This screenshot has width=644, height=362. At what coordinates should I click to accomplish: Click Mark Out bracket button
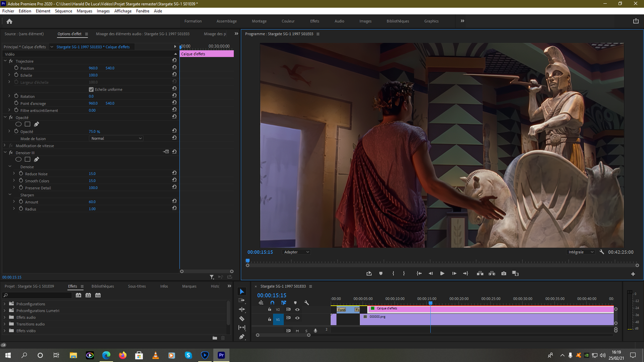click(404, 274)
